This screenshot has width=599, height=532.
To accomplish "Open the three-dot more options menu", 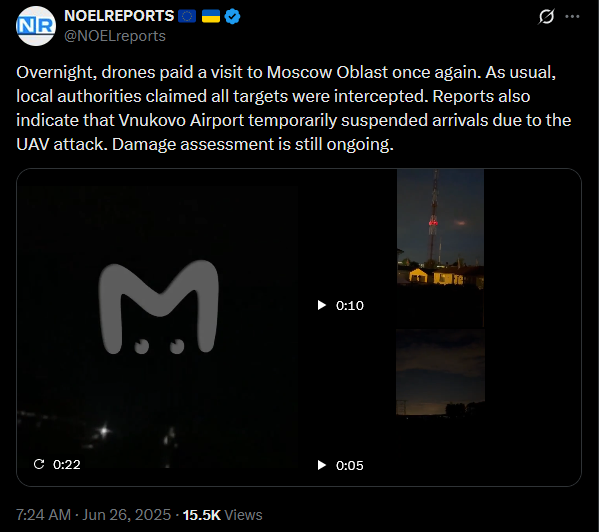I will [x=572, y=16].
